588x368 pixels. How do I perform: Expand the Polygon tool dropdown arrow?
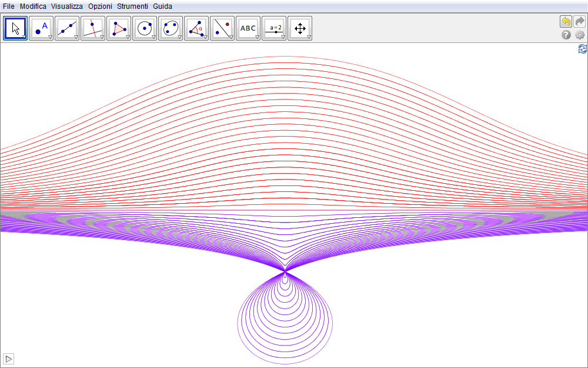click(128, 37)
